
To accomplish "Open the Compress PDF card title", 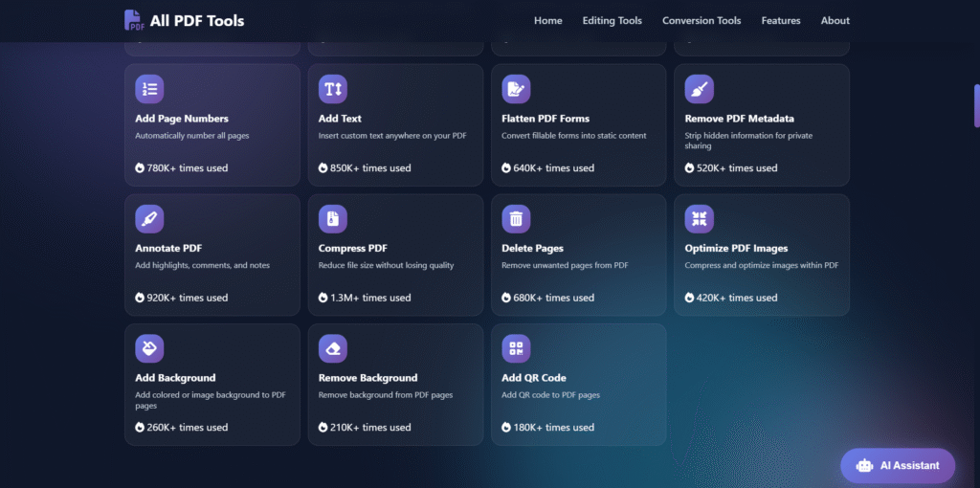I will tap(352, 249).
